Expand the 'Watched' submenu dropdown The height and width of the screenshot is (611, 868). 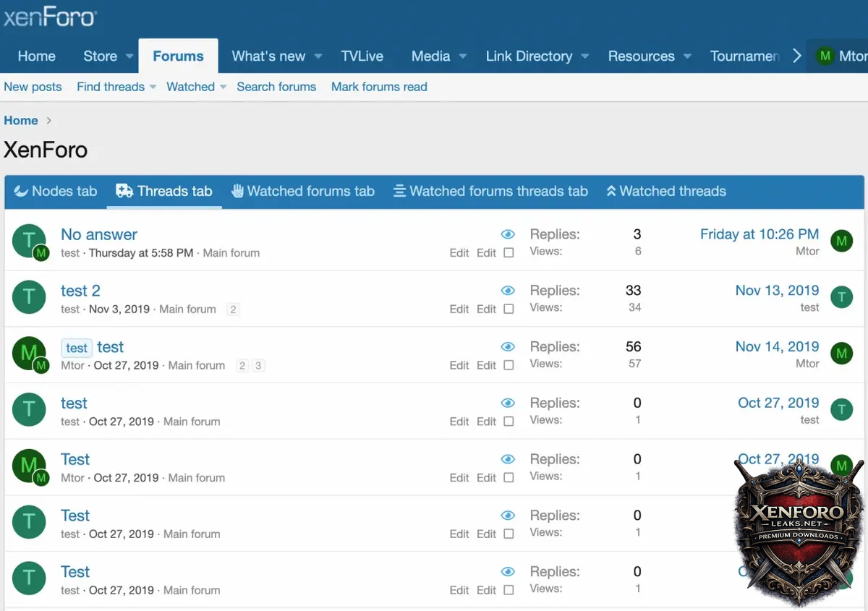(x=223, y=87)
